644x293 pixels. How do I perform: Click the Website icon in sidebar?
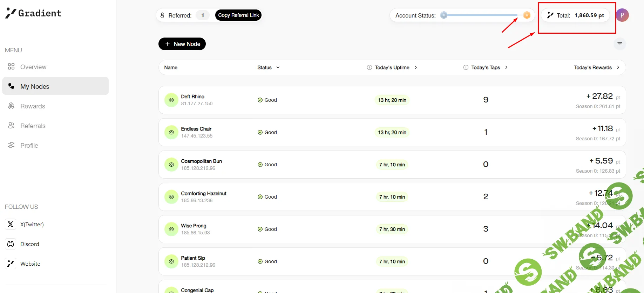pos(11,264)
